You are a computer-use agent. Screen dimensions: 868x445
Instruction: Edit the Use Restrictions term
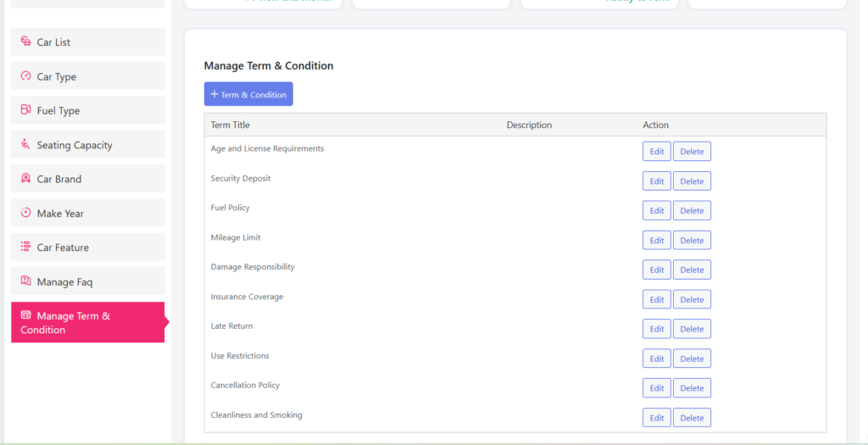[657, 359]
